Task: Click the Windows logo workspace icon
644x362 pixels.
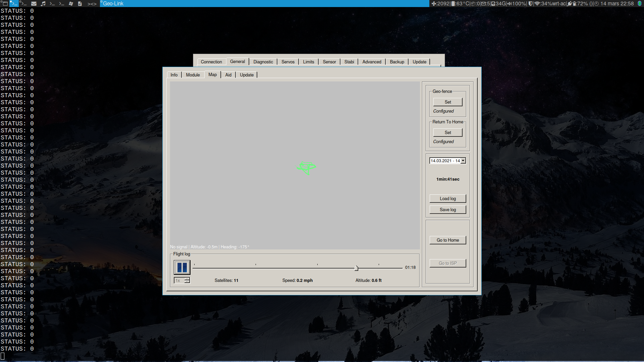Action: (x=71, y=3)
